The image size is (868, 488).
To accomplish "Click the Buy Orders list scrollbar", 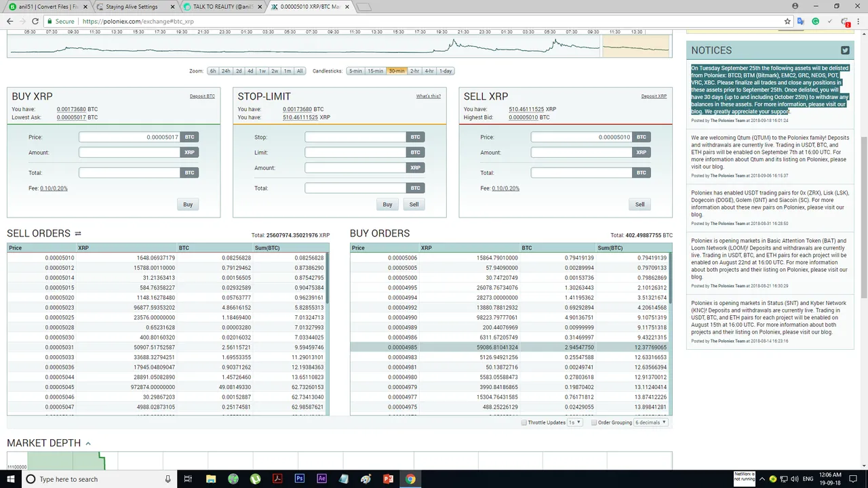I will click(x=671, y=278).
